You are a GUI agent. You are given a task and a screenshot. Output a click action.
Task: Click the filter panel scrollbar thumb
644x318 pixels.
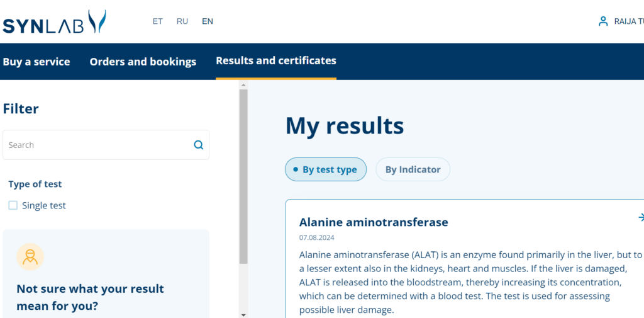coord(243,176)
